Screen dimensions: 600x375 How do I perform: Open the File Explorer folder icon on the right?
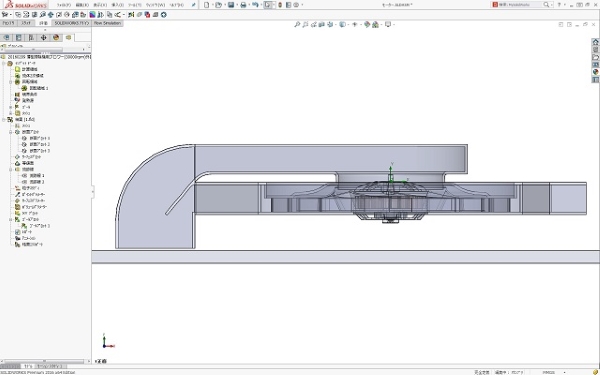pyautogui.click(x=595, y=57)
